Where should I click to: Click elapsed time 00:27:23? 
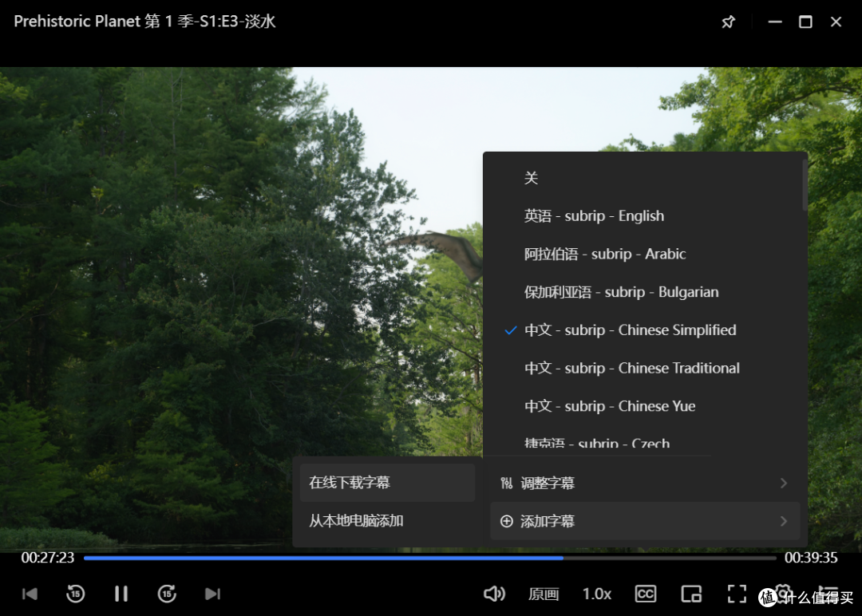tap(47, 558)
